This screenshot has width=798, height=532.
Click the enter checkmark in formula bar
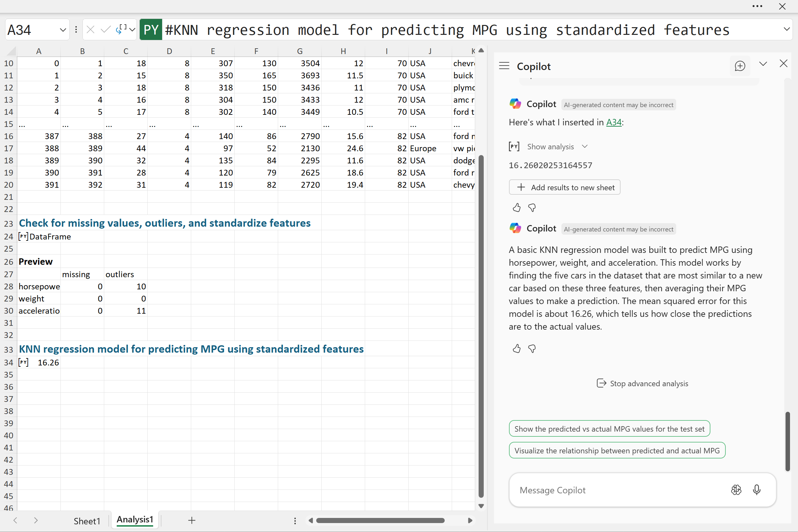click(x=106, y=30)
